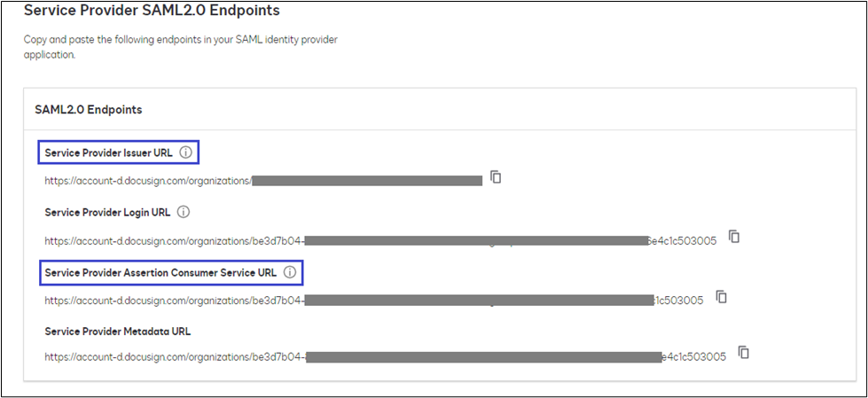Copy the Service Provider Issuer URL

click(x=497, y=178)
